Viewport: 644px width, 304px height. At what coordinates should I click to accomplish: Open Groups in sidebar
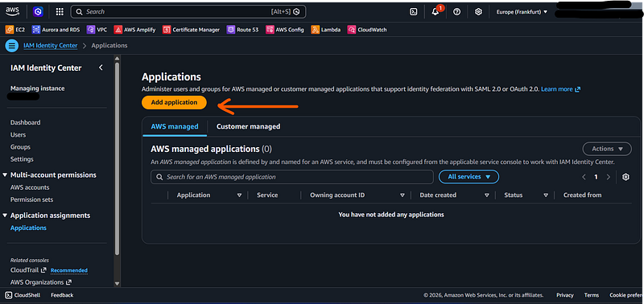[20, 147]
